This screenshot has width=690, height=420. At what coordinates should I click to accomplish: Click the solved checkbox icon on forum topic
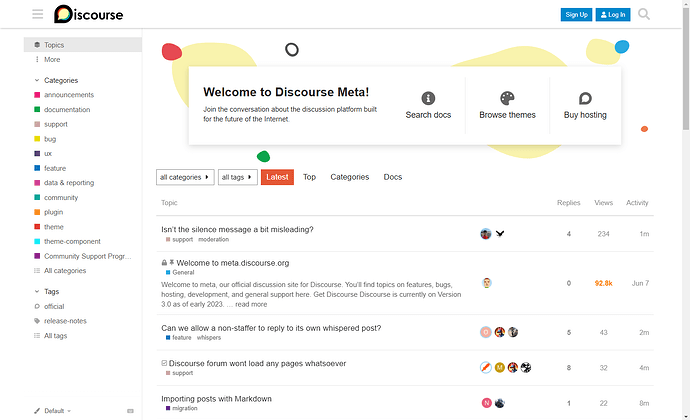click(164, 363)
